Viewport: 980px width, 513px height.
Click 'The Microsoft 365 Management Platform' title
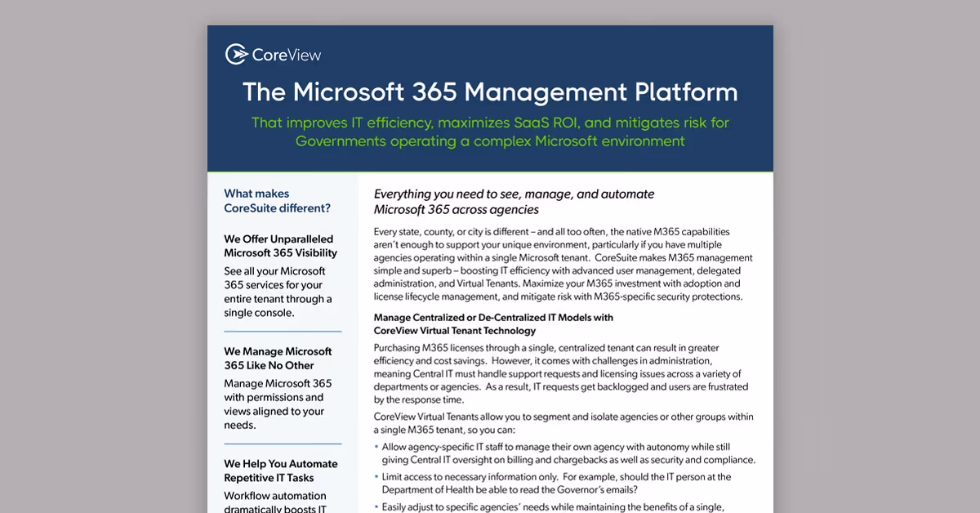coord(490,91)
